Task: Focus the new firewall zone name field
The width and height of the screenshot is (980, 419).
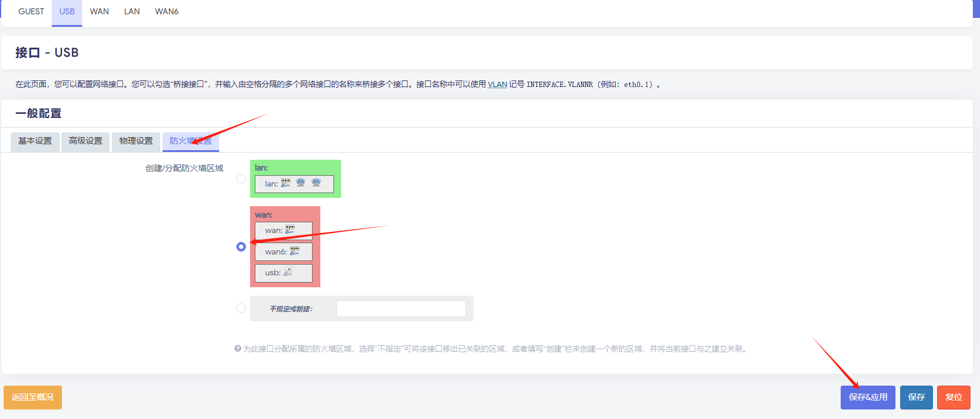Action: (x=401, y=309)
